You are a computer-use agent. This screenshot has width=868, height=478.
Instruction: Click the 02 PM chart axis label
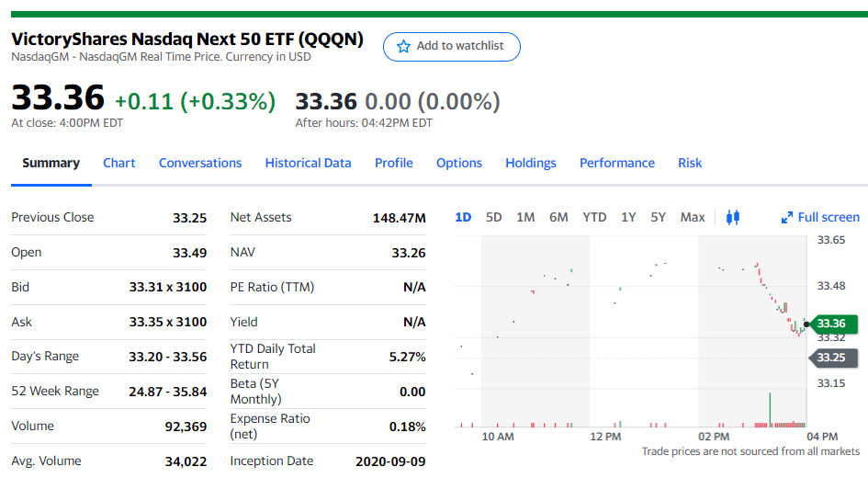(x=714, y=437)
